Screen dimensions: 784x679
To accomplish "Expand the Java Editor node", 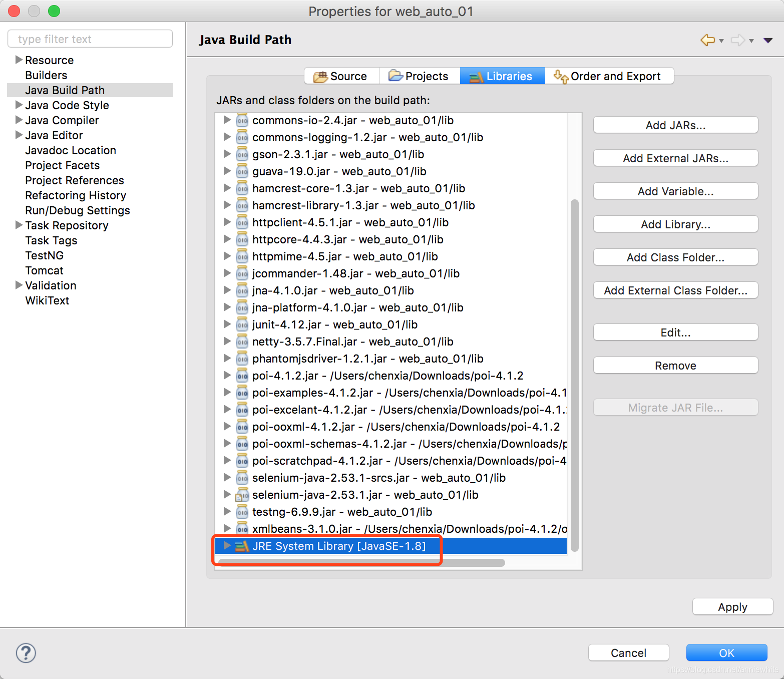I will tap(19, 135).
